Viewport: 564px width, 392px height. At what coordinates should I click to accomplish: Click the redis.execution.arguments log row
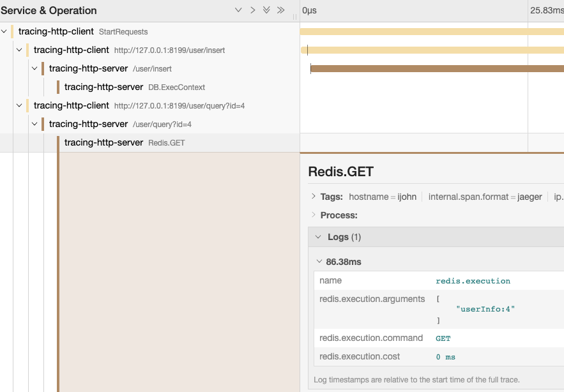[372, 299]
